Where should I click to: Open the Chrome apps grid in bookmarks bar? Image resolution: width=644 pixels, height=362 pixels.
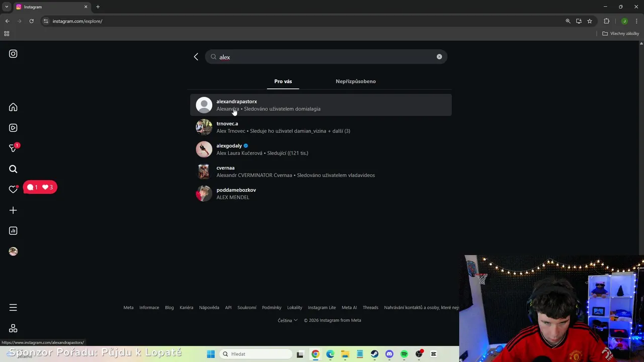pos(7,34)
